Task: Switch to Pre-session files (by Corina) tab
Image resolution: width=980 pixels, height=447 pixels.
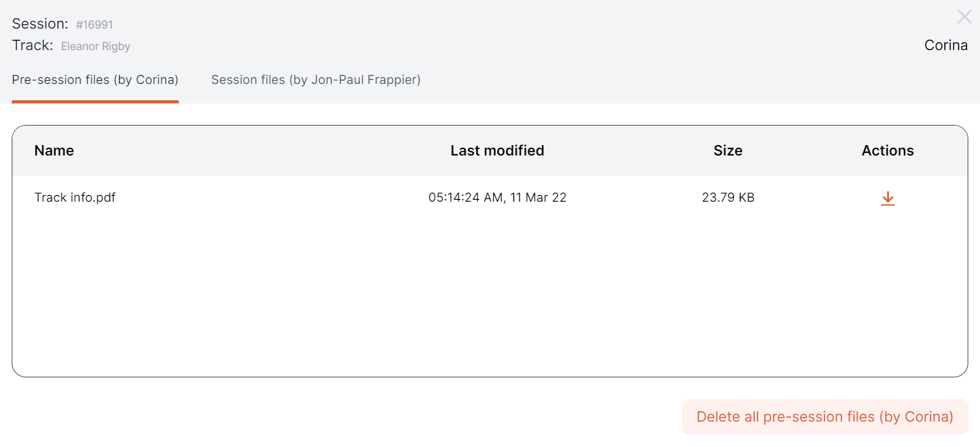Action: pos(95,80)
